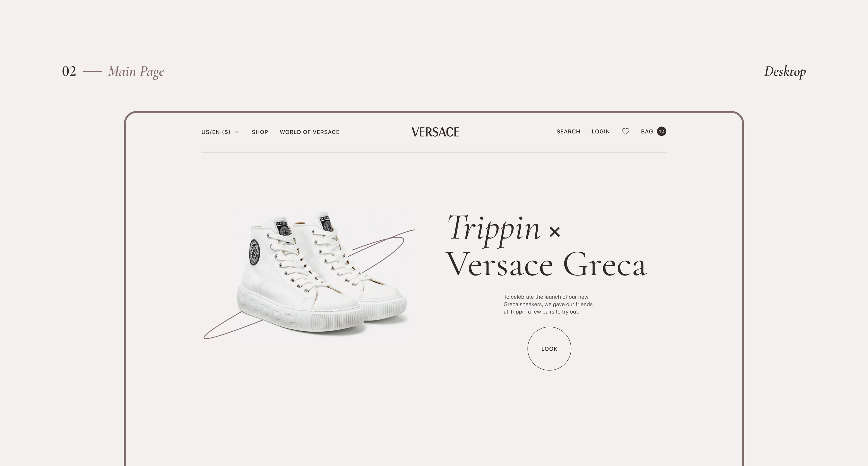Open the BAG link

(647, 132)
